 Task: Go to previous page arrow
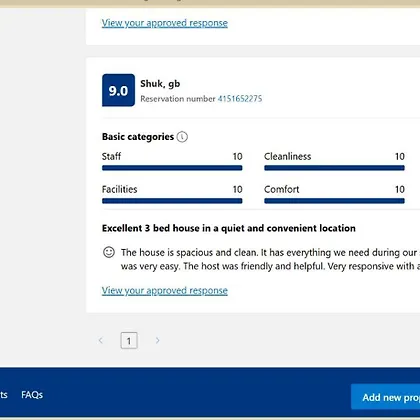(x=101, y=340)
